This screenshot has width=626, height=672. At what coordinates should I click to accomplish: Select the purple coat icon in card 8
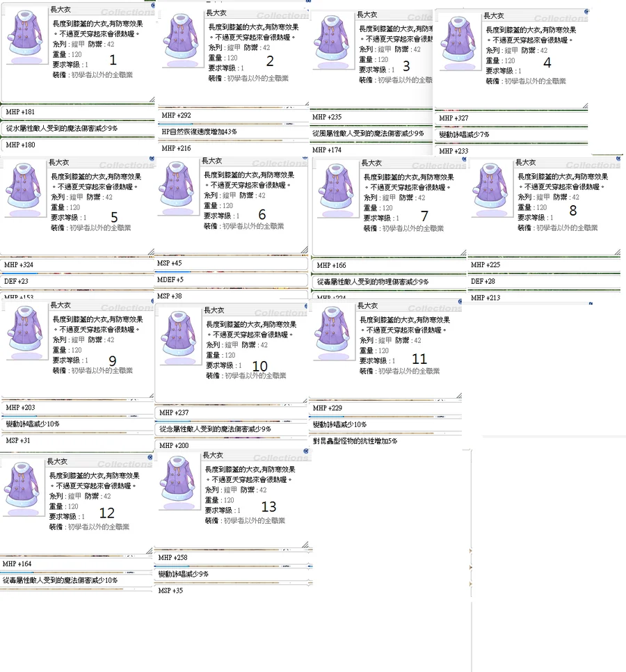(x=490, y=187)
